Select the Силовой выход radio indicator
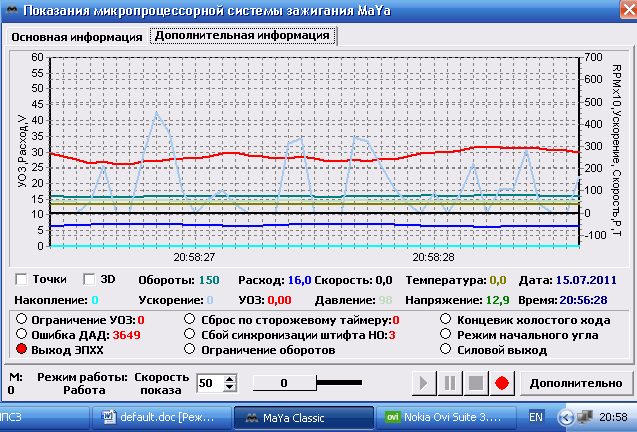 point(448,350)
